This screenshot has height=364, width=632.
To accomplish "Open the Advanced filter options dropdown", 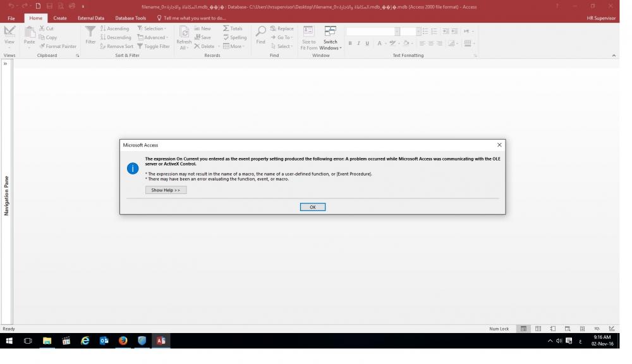I will (x=153, y=37).
